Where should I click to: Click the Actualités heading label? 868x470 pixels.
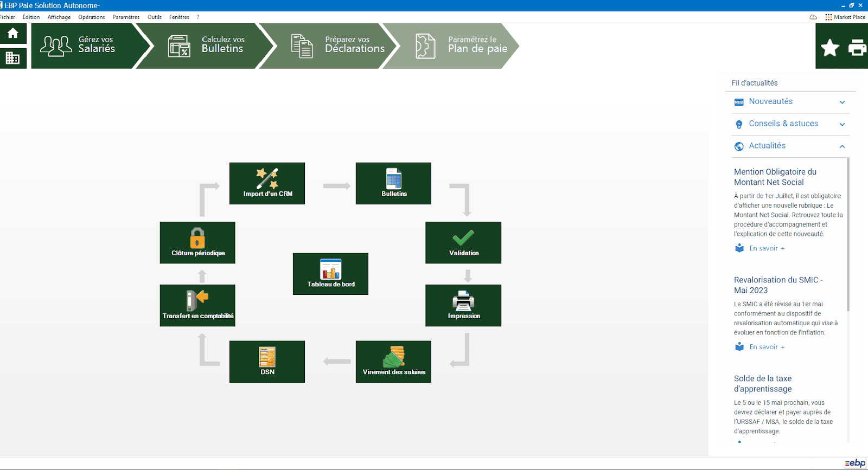click(x=767, y=146)
